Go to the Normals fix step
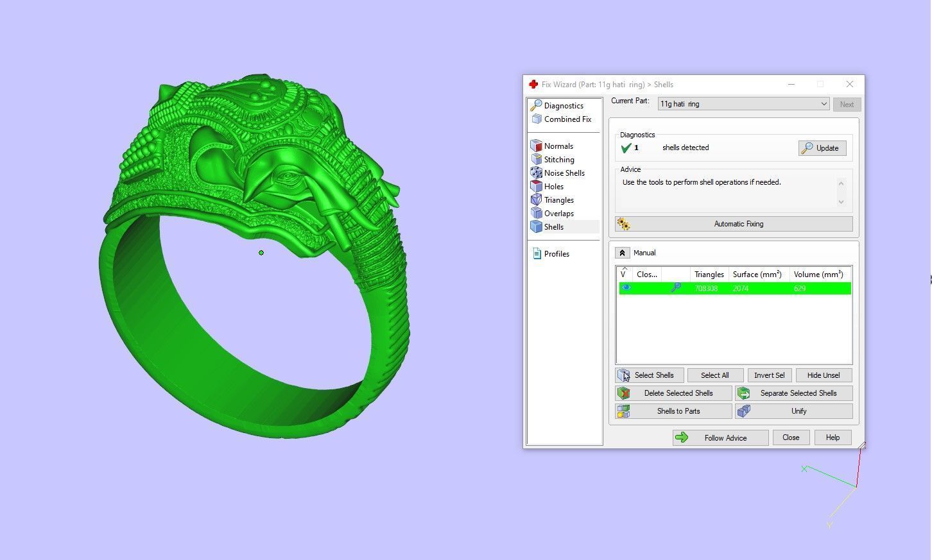Screen dimensions: 932x560 552,146
